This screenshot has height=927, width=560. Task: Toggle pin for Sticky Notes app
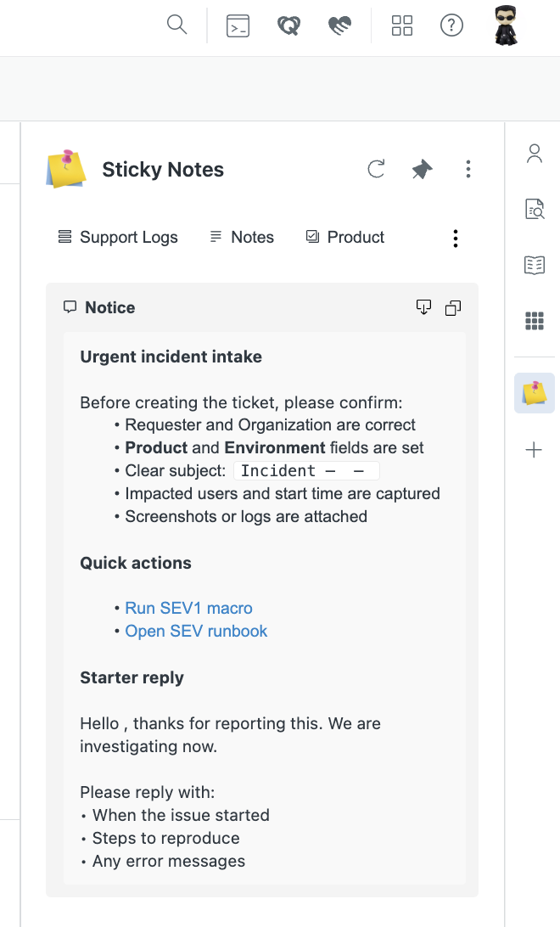pyautogui.click(x=422, y=169)
